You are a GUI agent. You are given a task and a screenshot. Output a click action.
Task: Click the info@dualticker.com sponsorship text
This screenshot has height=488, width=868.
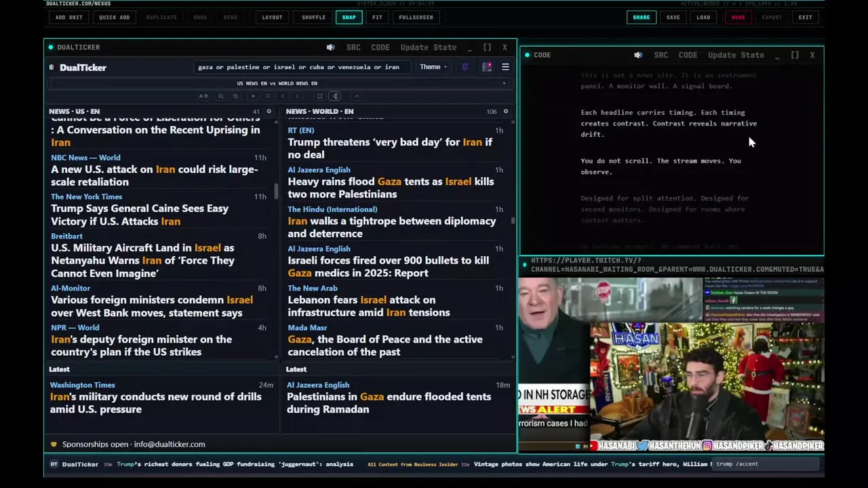(x=170, y=445)
